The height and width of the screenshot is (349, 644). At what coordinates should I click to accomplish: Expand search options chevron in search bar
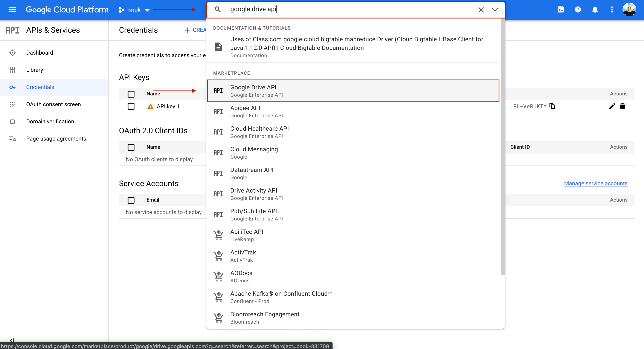[495, 10]
